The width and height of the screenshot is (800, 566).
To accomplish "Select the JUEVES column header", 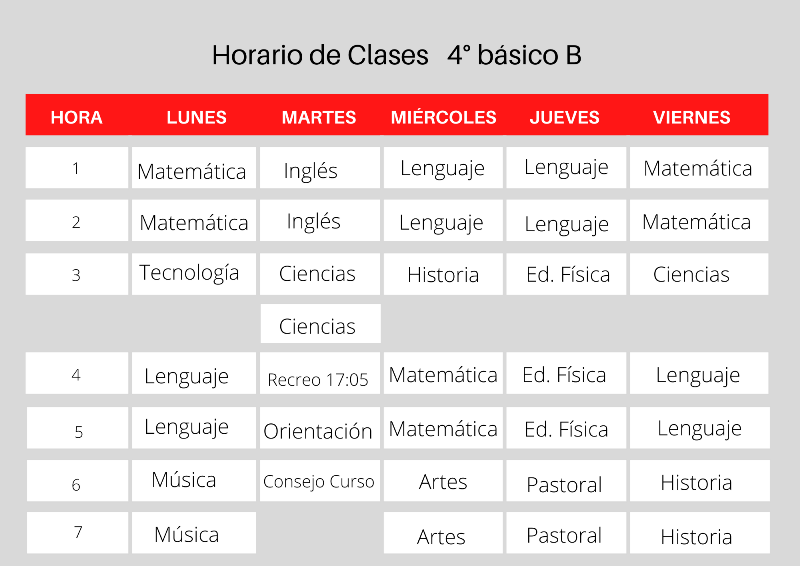I will tap(565, 117).
